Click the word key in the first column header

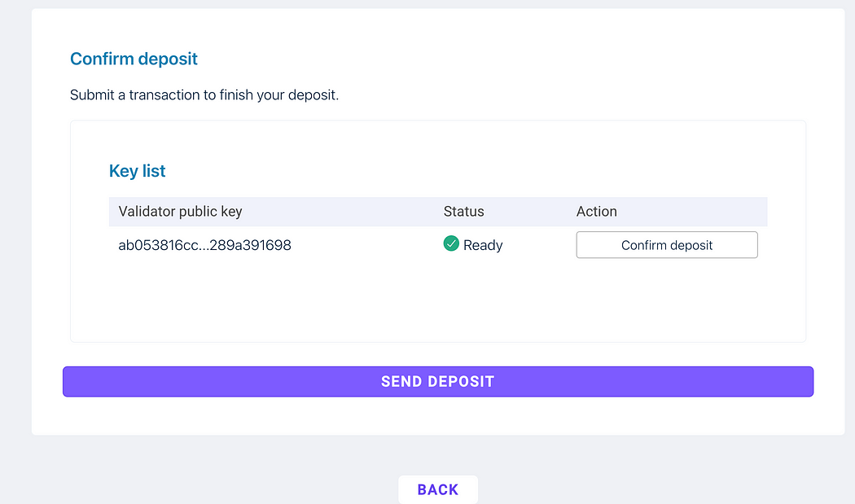point(231,213)
